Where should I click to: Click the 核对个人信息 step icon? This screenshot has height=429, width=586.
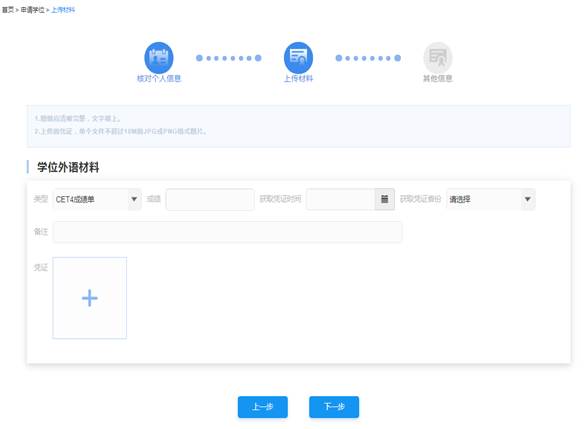click(x=159, y=58)
